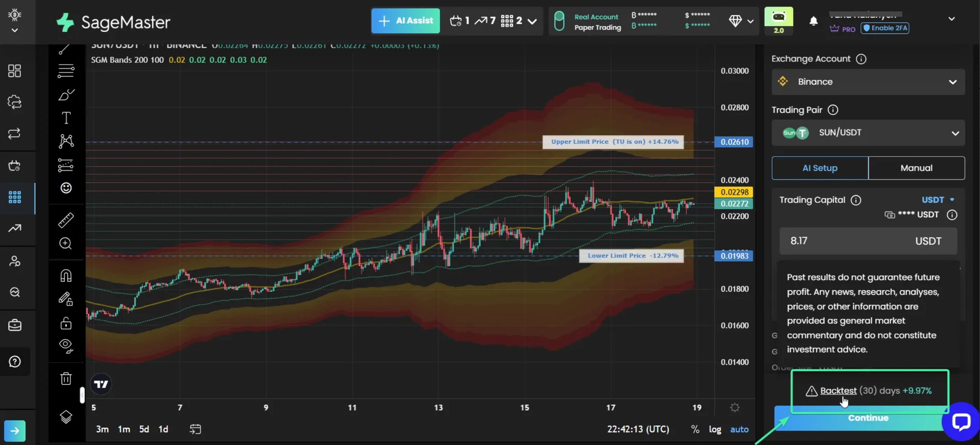980x445 pixels.
Task: Select the horizontal lines Fib tool
Action: click(66, 71)
